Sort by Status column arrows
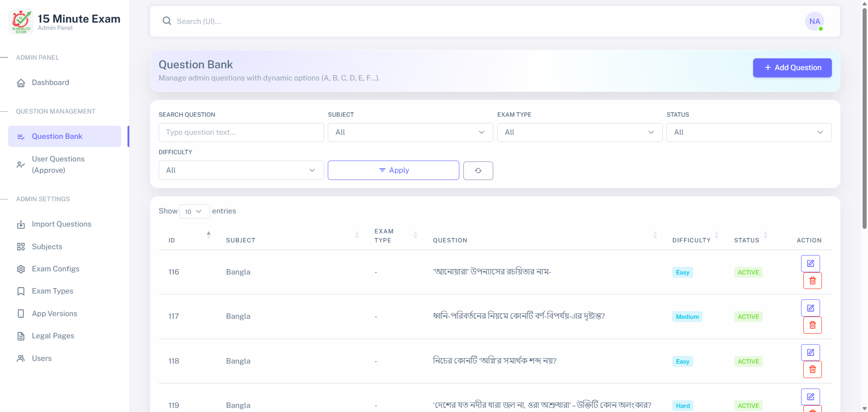 coord(765,235)
